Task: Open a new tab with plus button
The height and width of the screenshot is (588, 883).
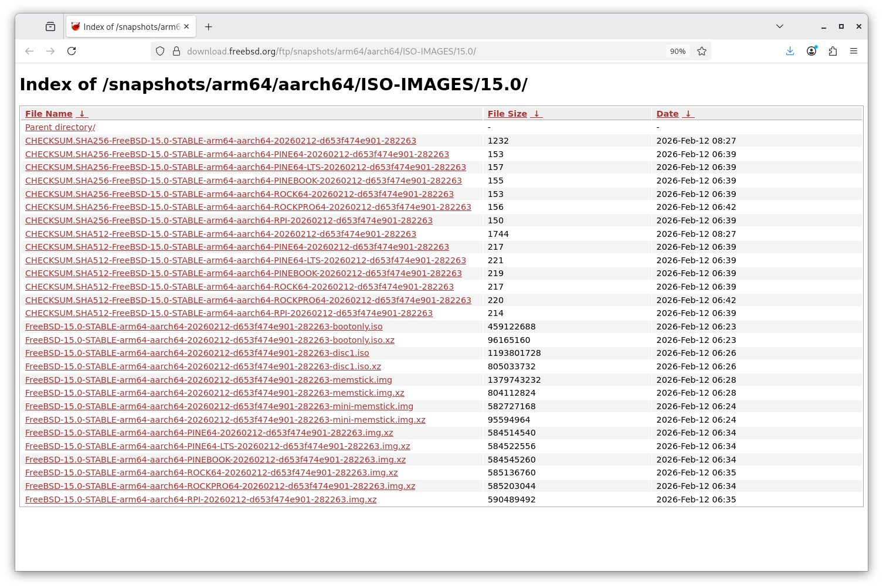Action: click(208, 26)
